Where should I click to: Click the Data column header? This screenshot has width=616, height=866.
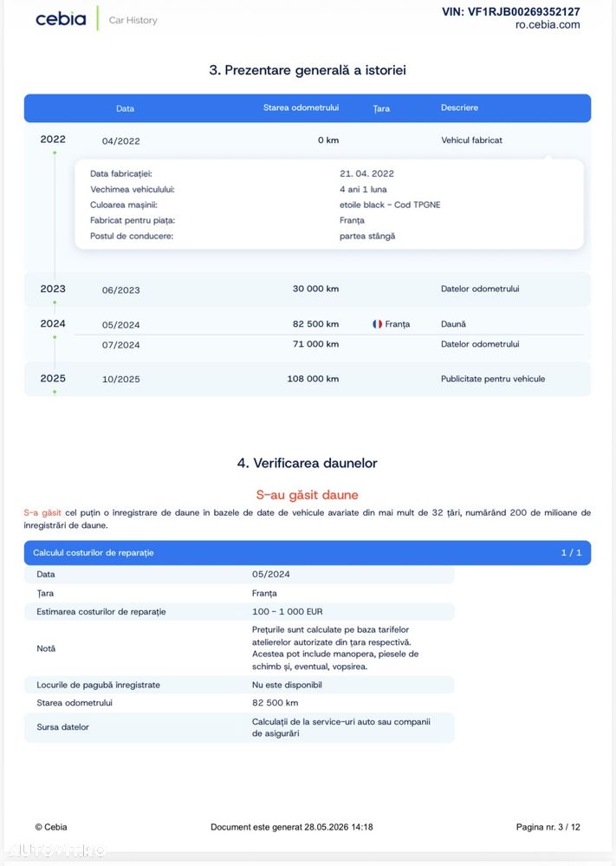pos(126,108)
